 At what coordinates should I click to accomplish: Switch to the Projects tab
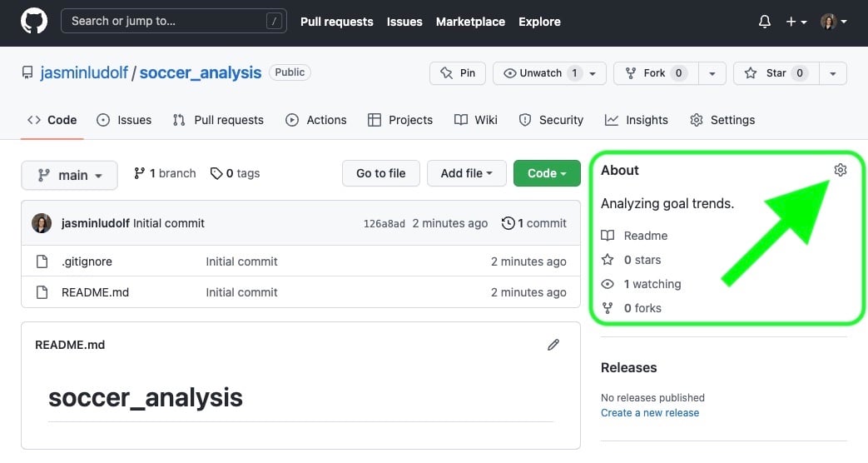(x=400, y=120)
